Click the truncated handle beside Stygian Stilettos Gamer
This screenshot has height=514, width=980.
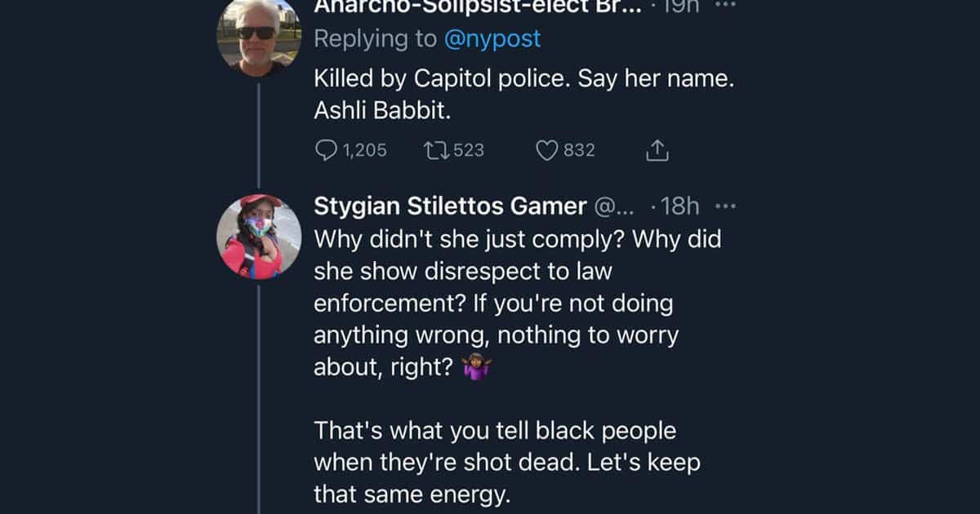pyautogui.click(x=620, y=206)
